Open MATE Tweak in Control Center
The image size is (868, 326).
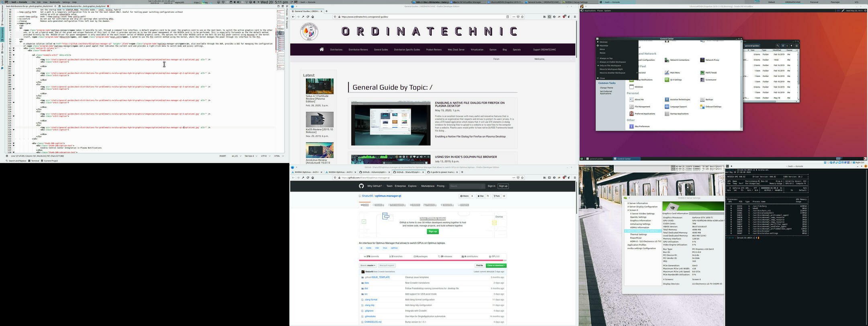[708, 73]
